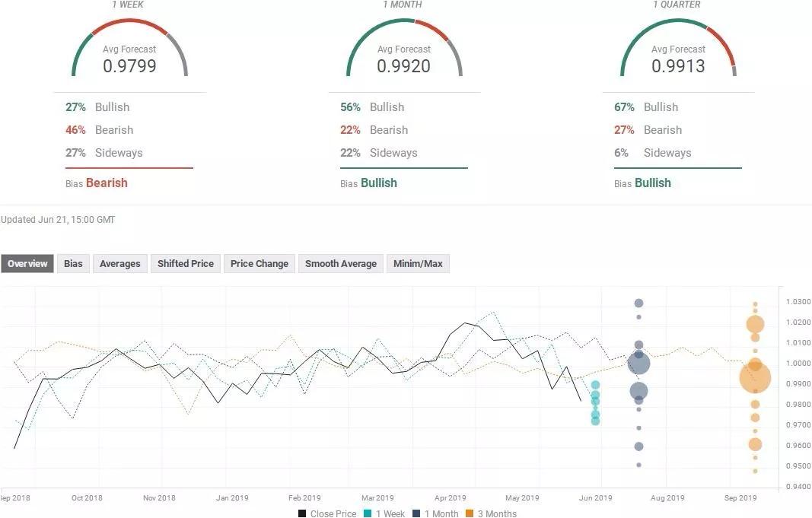
Task: Click the largest orange 3 Months bubble
Action: (755, 377)
